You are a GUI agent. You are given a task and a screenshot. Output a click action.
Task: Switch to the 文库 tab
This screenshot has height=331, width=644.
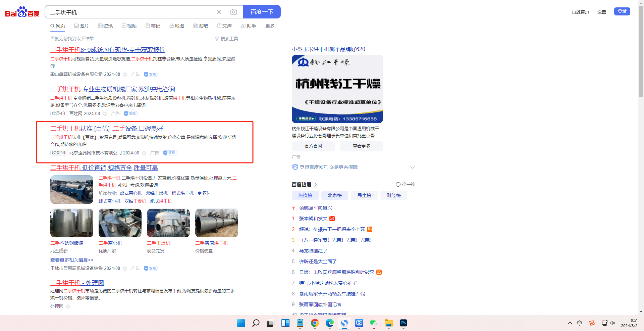tap(224, 26)
